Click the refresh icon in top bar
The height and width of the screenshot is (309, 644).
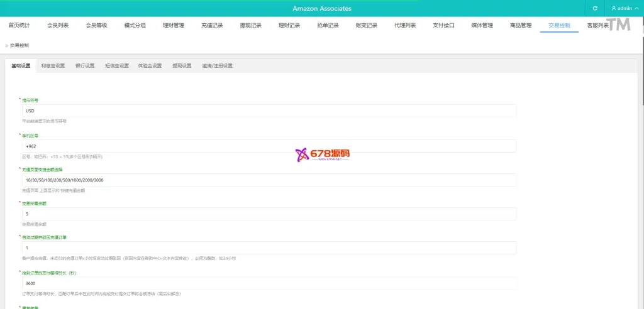pyautogui.click(x=595, y=8)
